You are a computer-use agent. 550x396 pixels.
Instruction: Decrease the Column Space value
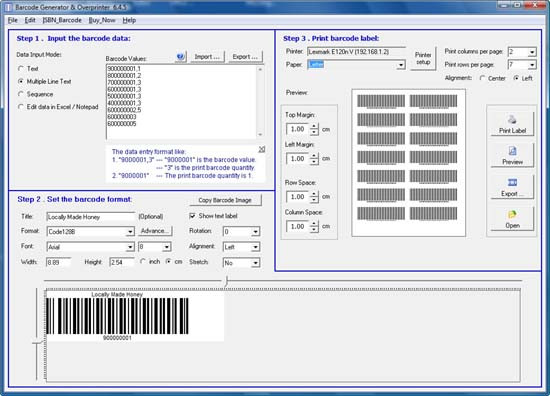coord(314,229)
